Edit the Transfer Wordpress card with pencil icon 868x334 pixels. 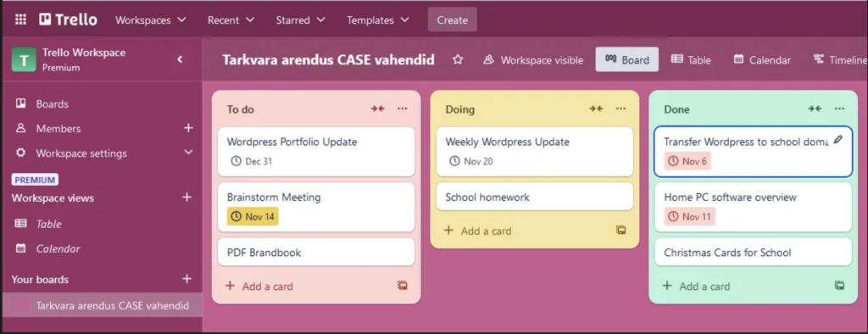pyautogui.click(x=838, y=140)
